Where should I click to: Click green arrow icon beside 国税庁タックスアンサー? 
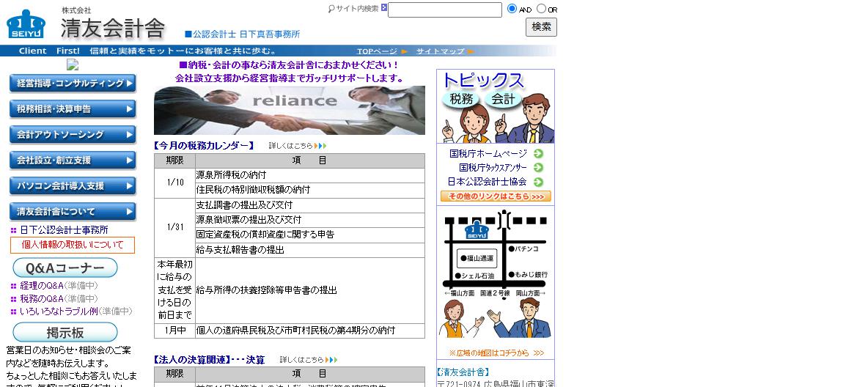click(x=538, y=168)
